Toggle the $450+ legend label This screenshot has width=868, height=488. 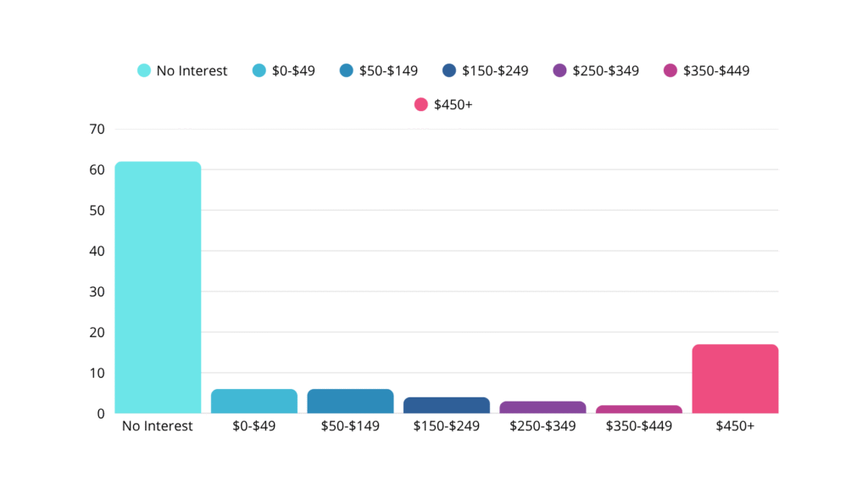(453, 104)
